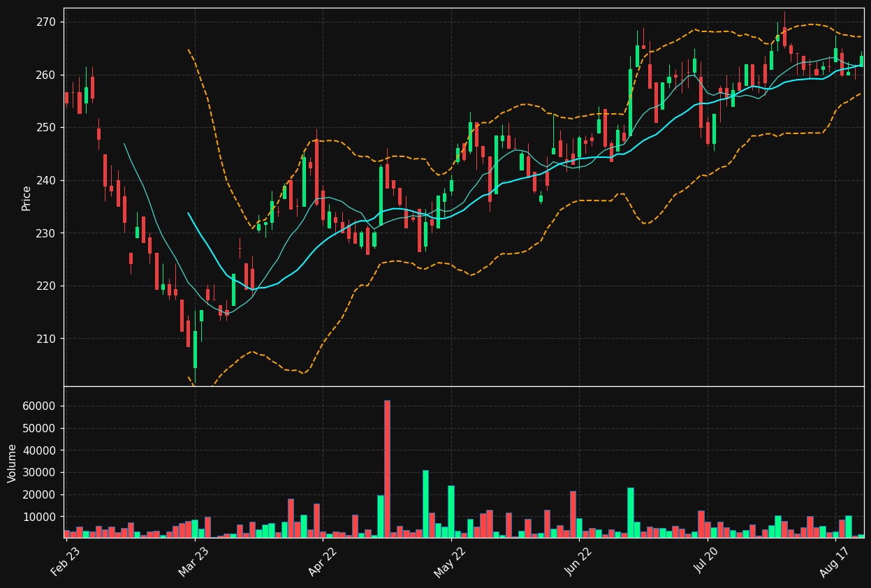
Task: Click the 240 price axis label
Action: 47,180
